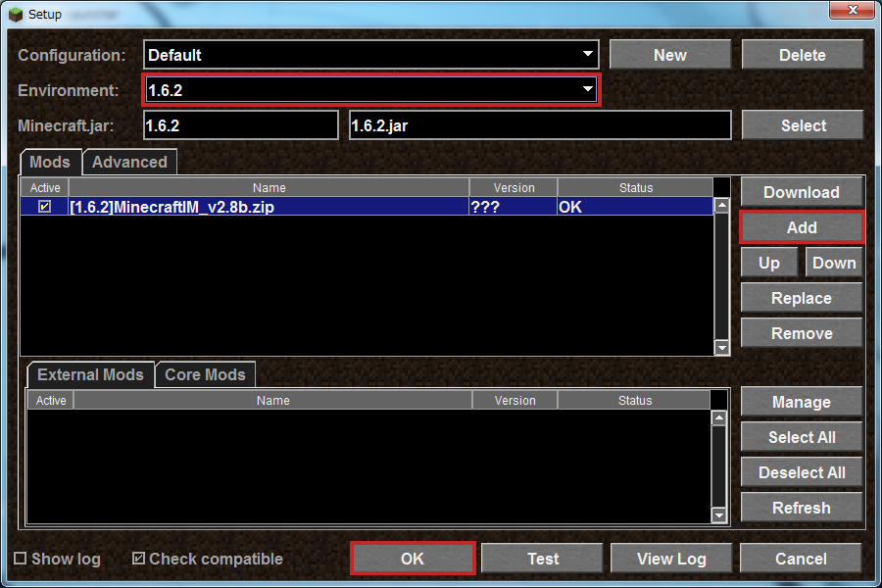The image size is (882, 588).
Task: Close the Setup window
Action: coord(853,10)
